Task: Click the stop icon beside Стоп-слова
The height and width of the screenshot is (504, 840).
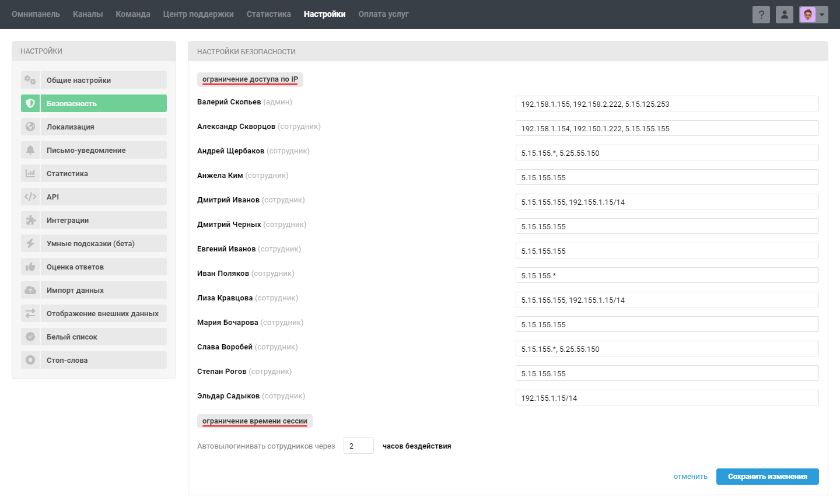Action: [30, 360]
